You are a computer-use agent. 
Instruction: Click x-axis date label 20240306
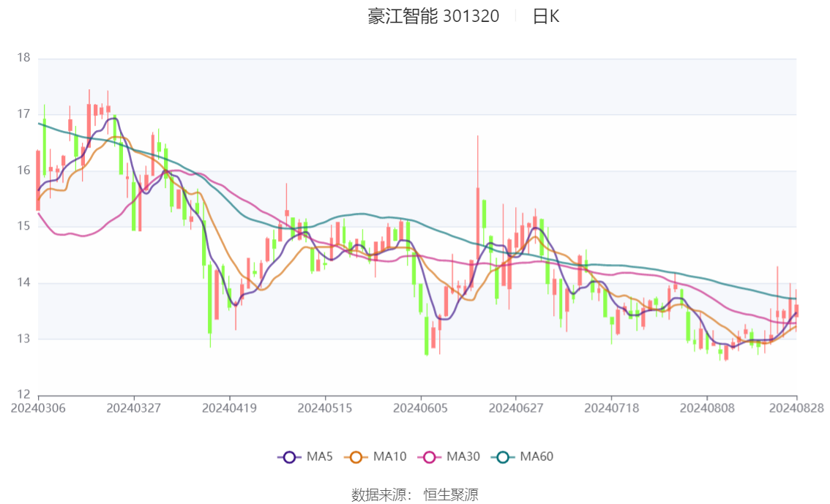coord(38,408)
